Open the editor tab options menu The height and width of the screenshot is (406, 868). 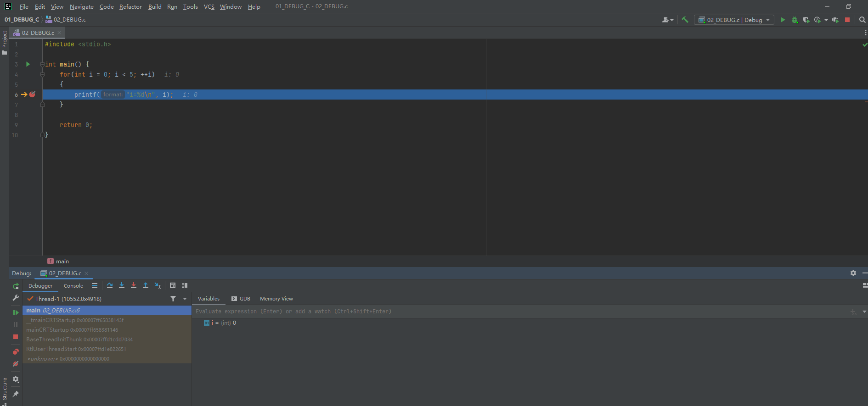(865, 33)
